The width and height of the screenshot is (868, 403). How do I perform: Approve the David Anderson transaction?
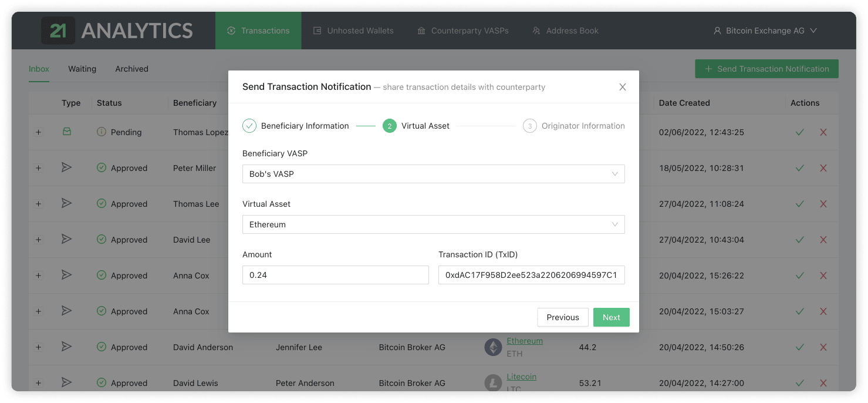pyautogui.click(x=799, y=347)
